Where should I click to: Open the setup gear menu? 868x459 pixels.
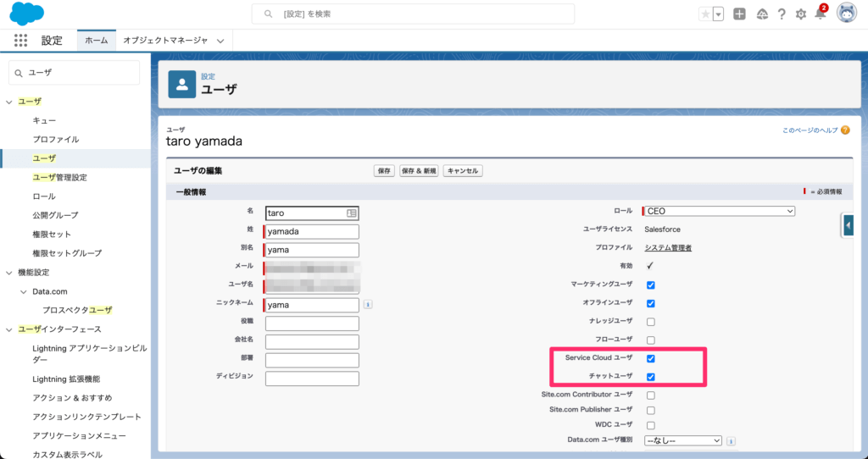801,14
